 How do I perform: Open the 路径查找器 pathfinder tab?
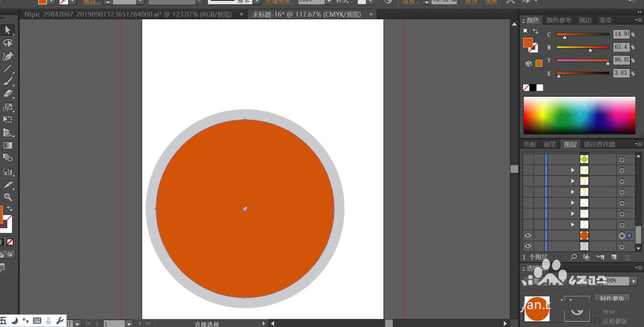[x=599, y=144]
